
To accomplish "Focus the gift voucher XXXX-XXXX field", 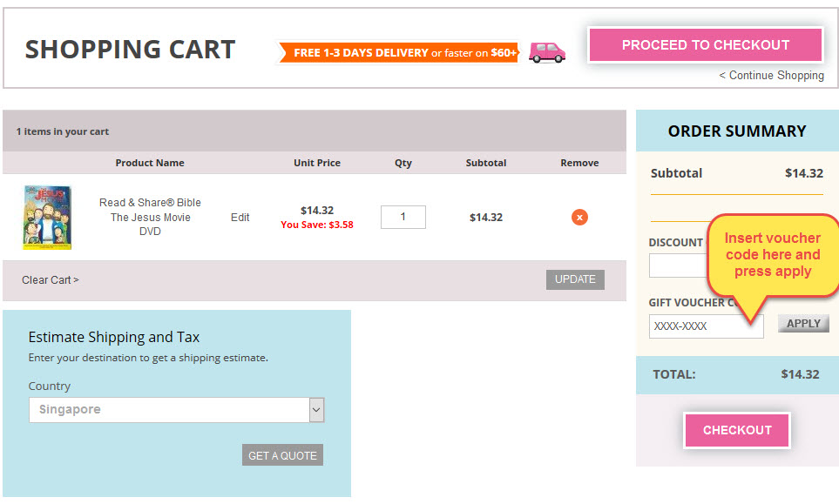I will point(706,326).
